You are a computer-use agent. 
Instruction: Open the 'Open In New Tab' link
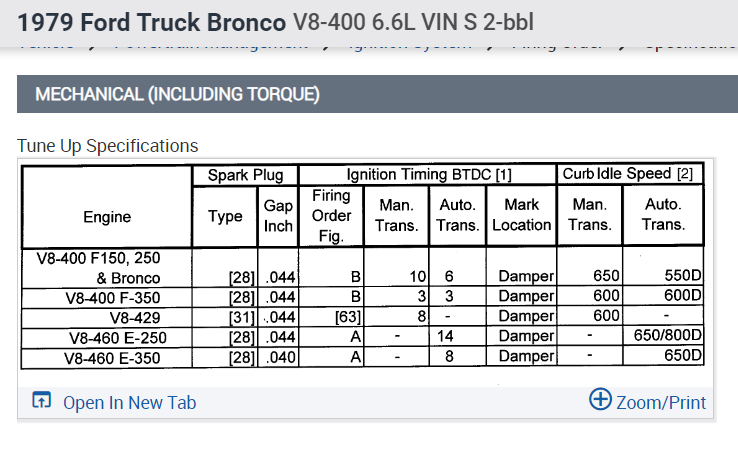(129, 403)
